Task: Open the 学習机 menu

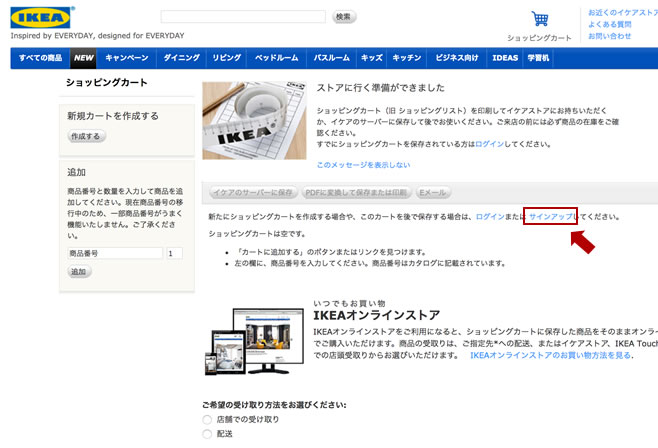Action: pos(538,58)
